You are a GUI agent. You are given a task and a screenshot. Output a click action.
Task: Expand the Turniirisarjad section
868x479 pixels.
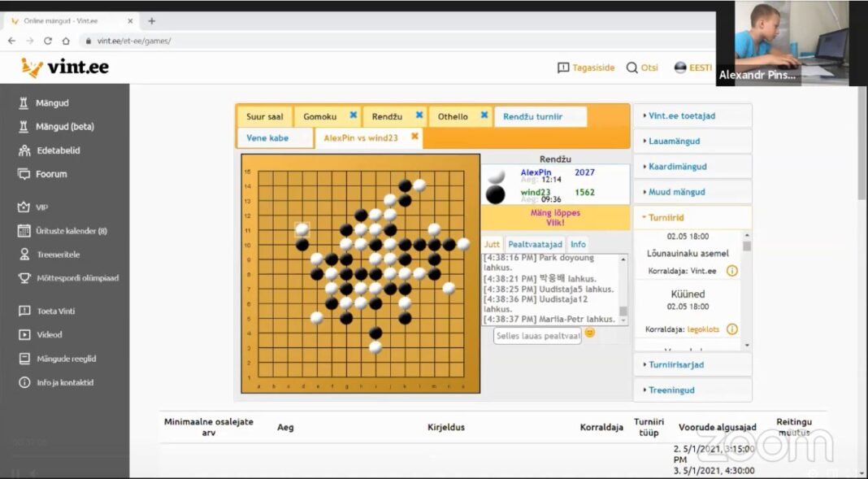click(x=692, y=365)
